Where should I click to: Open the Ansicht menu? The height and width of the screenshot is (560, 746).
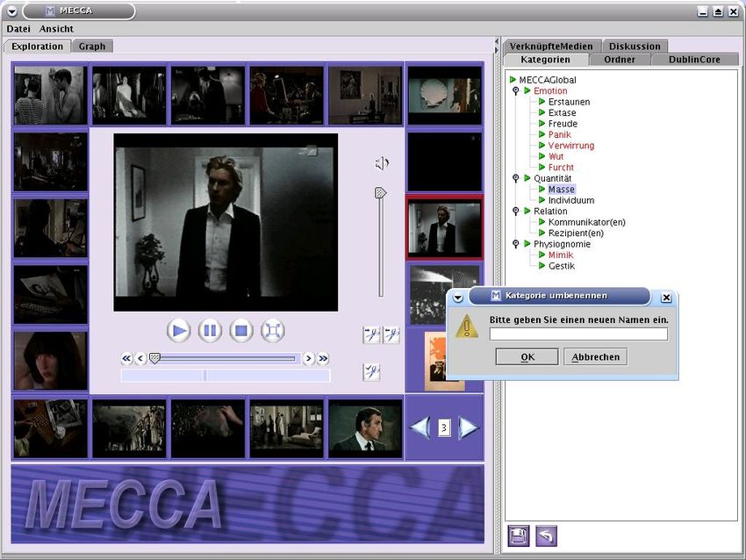click(56, 29)
